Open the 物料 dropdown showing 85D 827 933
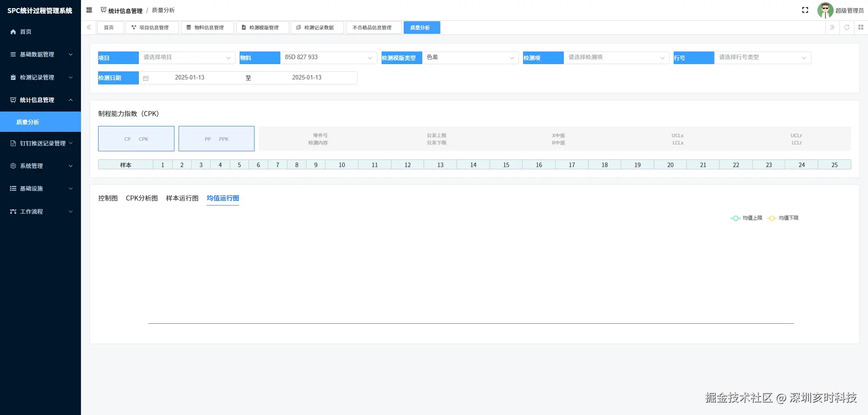Screen dimensions: 868x415 coord(329,58)
